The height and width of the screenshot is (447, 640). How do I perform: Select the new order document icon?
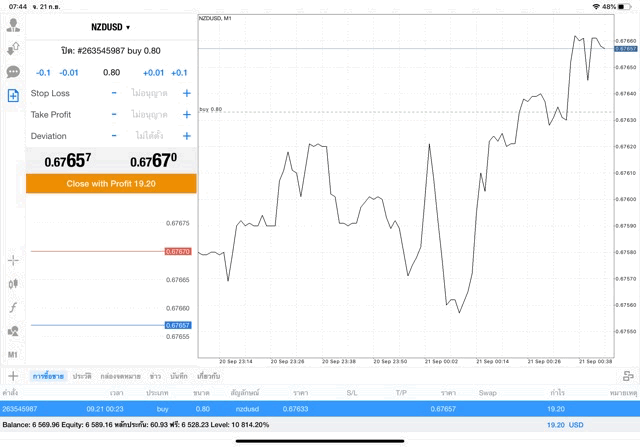[13, 96]
